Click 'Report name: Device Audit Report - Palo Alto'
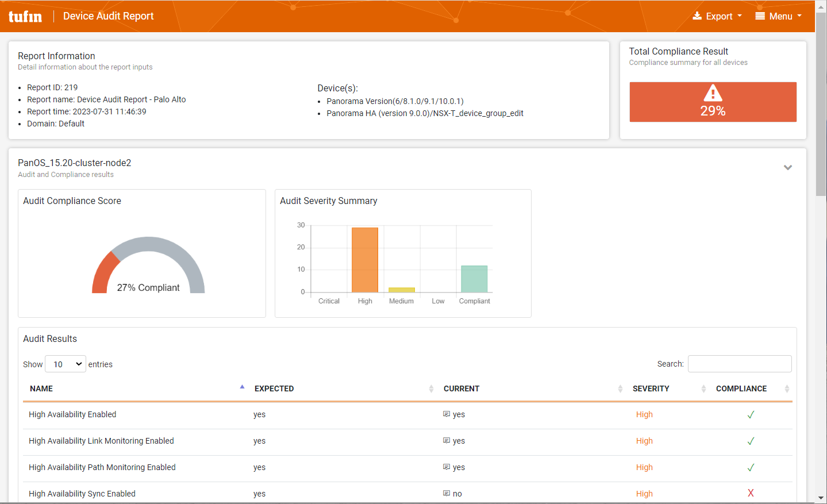 click(x=106, y=99)
